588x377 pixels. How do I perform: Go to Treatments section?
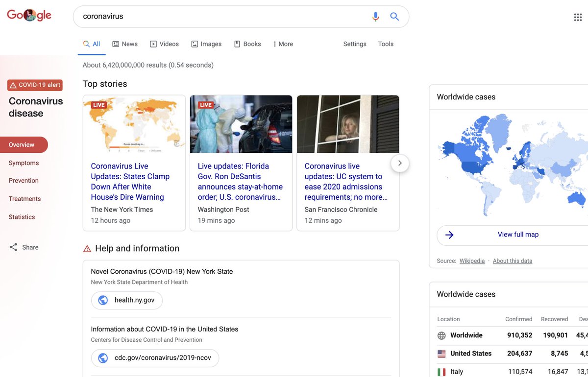24,199
